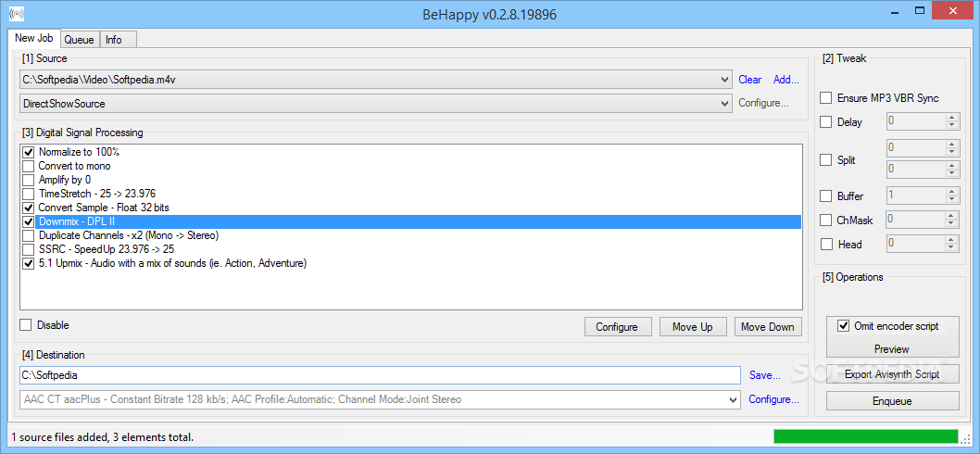
Task: Click the ChMask value stepper
Action: (x=952, y=220)
